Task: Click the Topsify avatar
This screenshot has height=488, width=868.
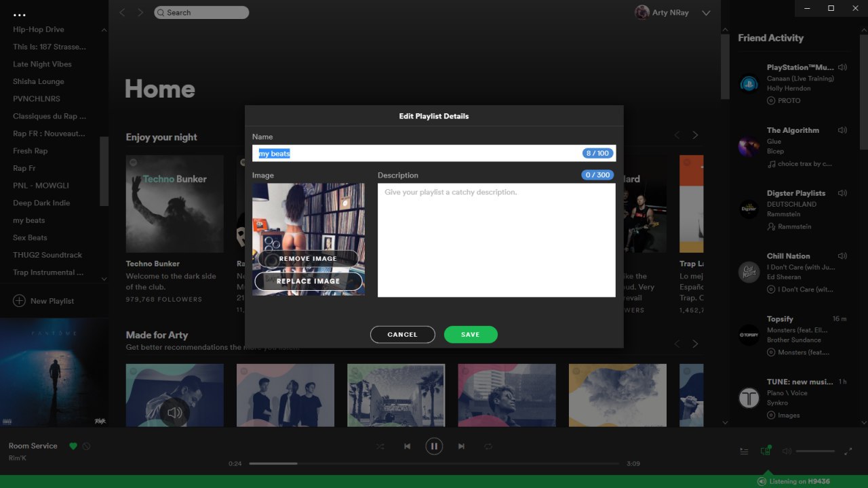Action: coord(749,335)
